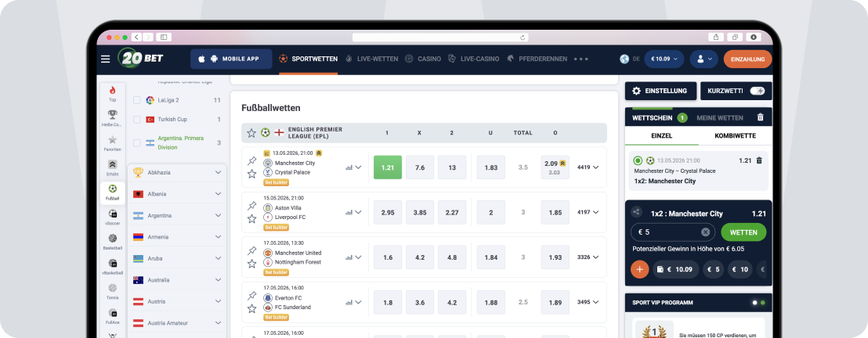
Task: Open the Pferderennen tab
Action: click(537, 59)
